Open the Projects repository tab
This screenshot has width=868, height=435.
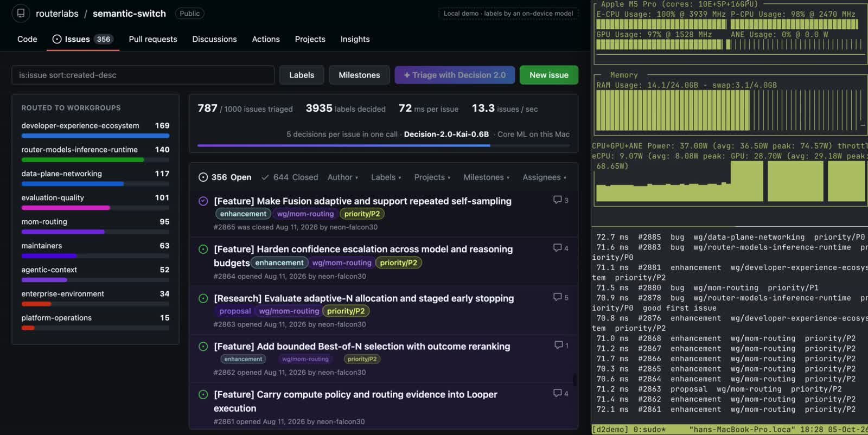(310, 39)
